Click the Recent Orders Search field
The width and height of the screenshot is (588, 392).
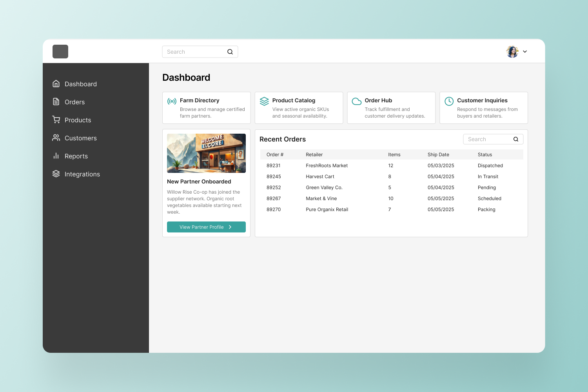coord(493,139)
